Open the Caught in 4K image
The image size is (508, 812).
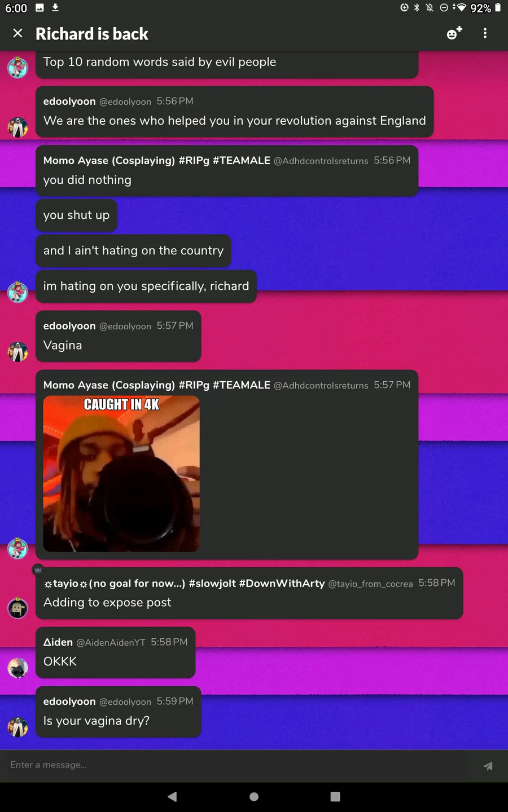point(121,474)
